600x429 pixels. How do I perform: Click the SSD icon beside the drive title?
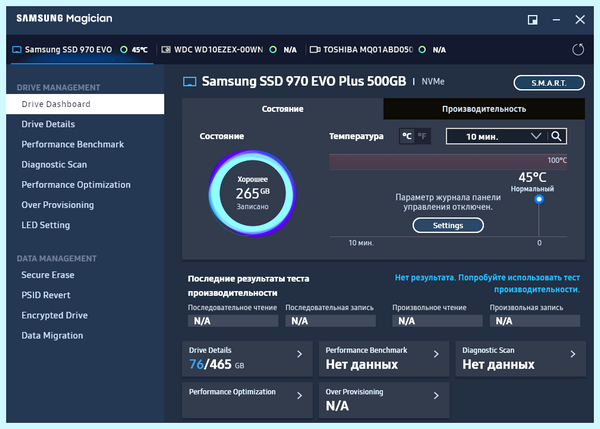click(189, 82)
